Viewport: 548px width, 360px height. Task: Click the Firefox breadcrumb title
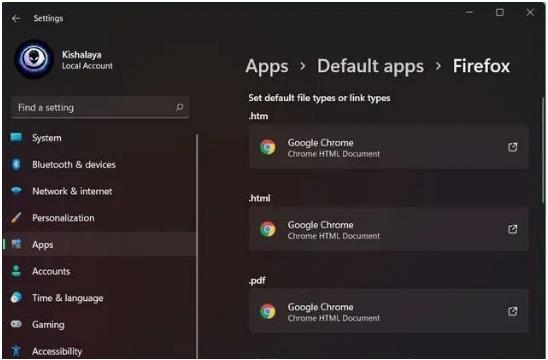[481, 66]
